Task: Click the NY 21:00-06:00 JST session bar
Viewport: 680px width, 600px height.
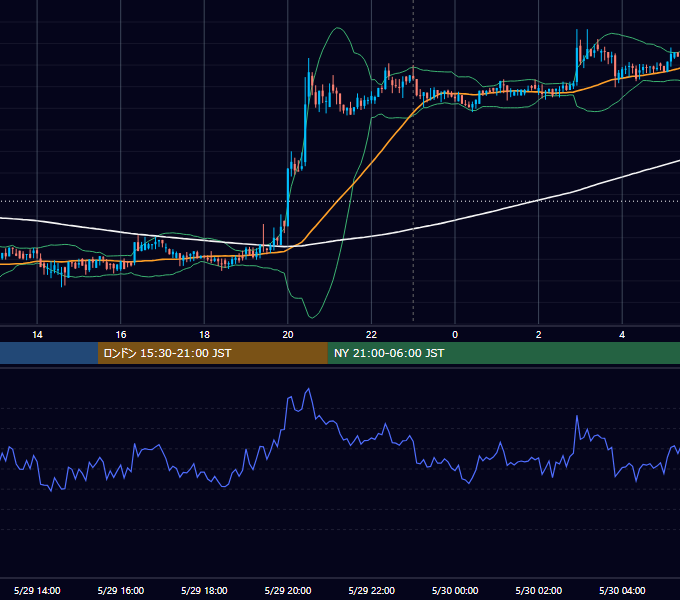Action: 503,353
